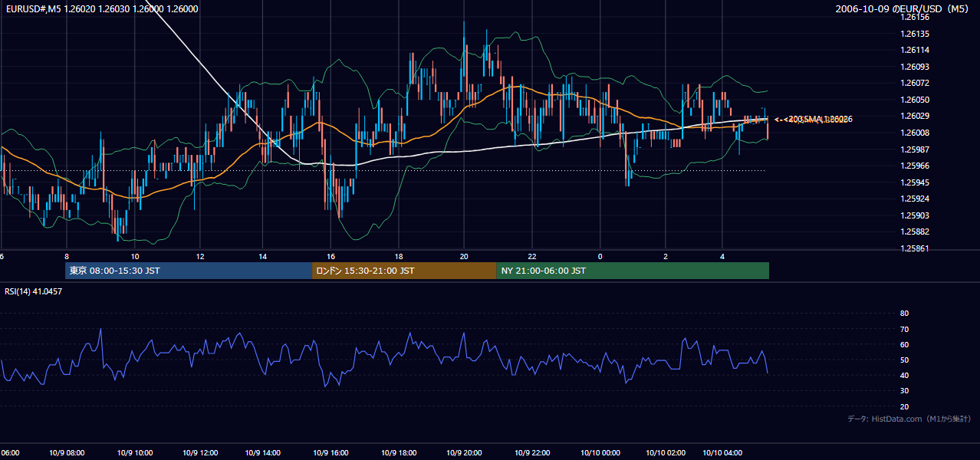Click RSI scale level 80
Image resolution: width=980 pixels, height=460 pixels.
(x=904, y=314)
